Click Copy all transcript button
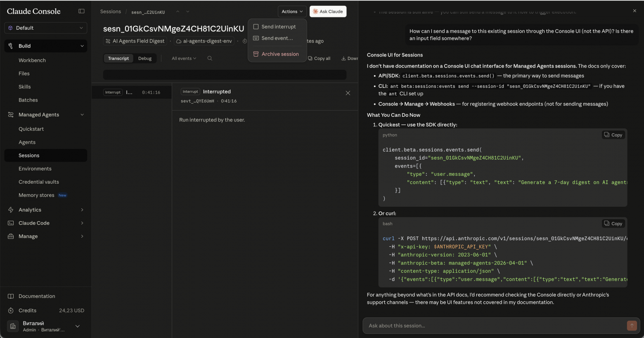The height and width of the screenshot is (338, 644). pyautogui.click(x=320, y=58)
